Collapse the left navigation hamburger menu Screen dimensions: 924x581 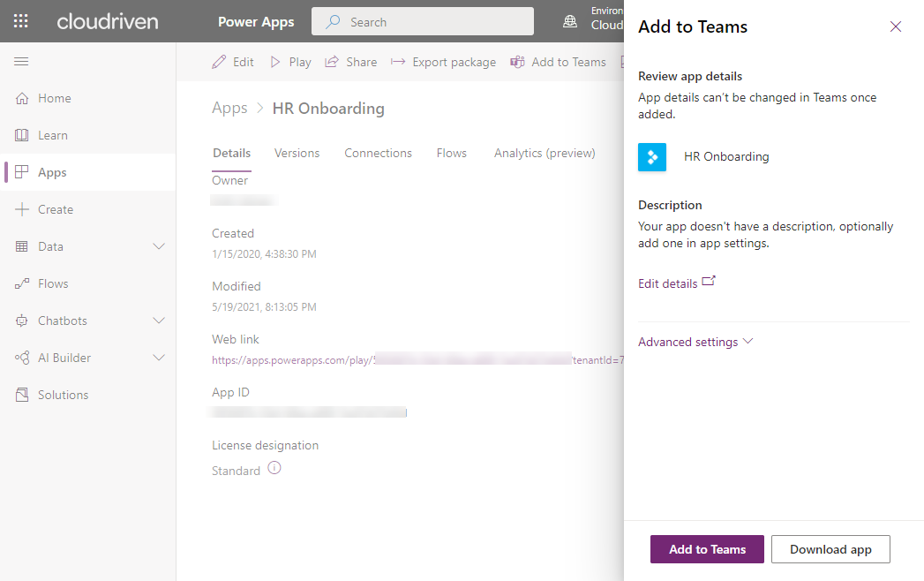click(x=21, y=61)
